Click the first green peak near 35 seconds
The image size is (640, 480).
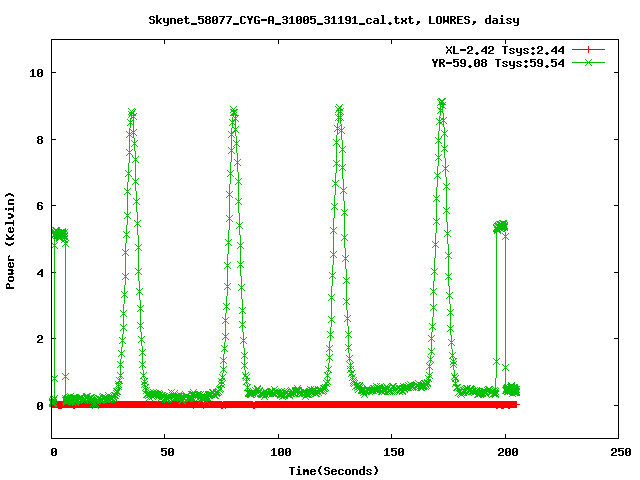[x=132, y=113]
